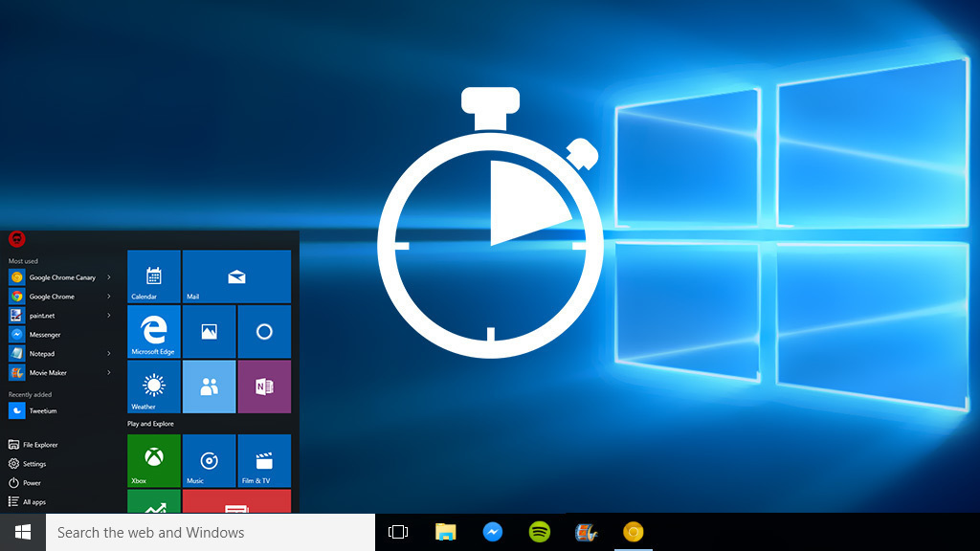Open the OneNote tile
The image size is (980, 551).
(x=264, y=386)
